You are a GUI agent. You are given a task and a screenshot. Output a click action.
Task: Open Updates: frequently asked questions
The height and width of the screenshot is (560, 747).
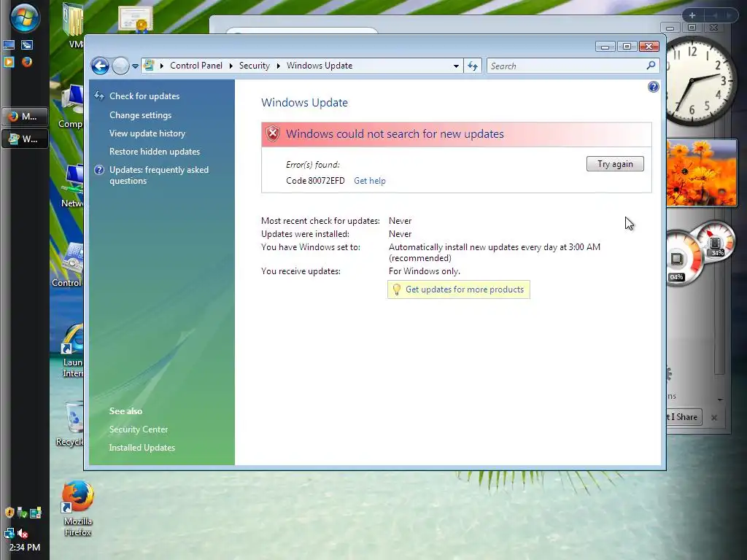click(158, 175)
